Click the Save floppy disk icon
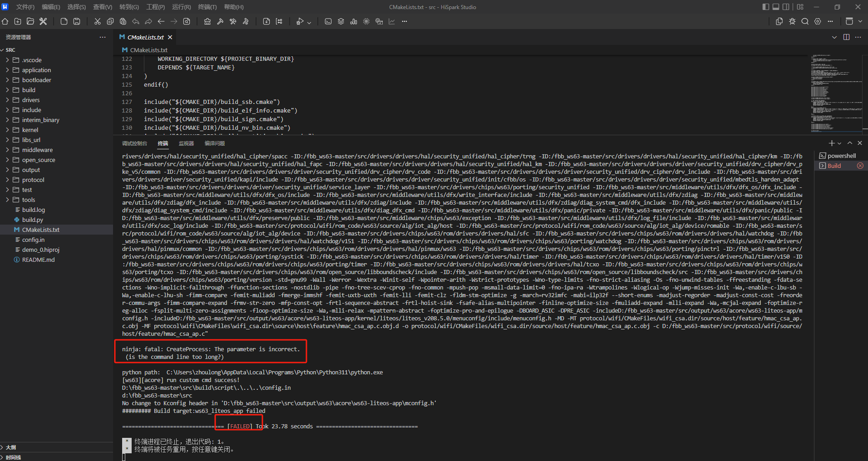Screen dimensions: 868x461 (77, 21)
